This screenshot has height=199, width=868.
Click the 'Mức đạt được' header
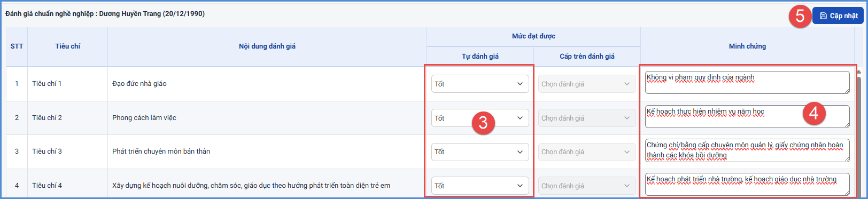click(x=533, y=36)
